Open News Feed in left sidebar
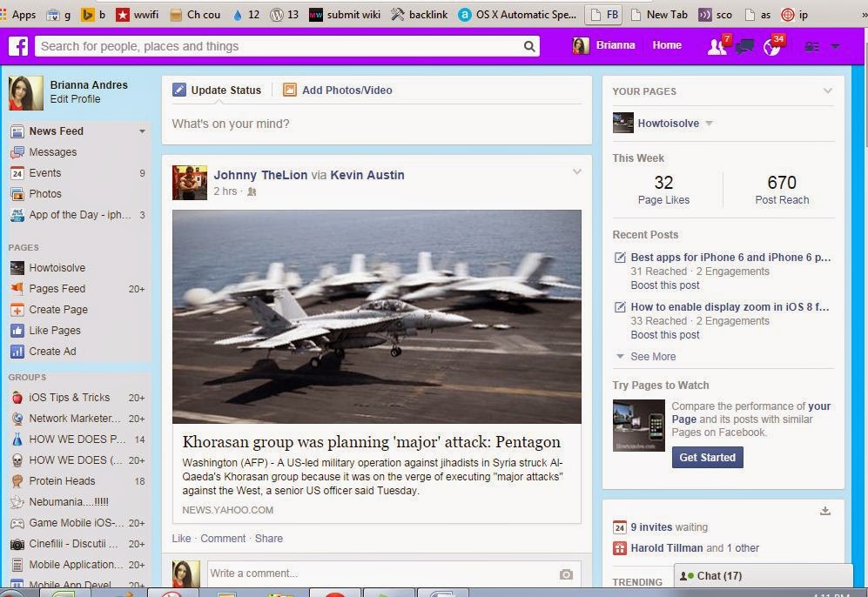868x597 pixels. click(56, 131)
